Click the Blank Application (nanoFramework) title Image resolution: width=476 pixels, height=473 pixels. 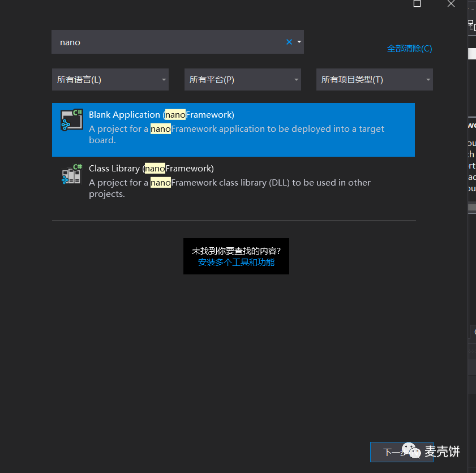tap(161, 115)
